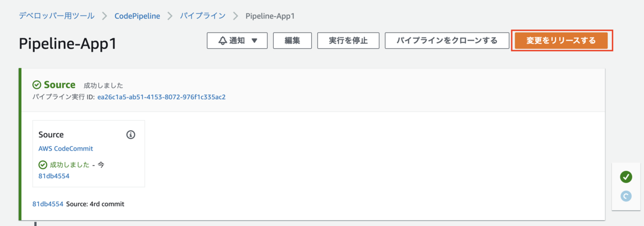Click the success check icon beside Source heading
644x226 pixels.
click(x=37, y=85)
